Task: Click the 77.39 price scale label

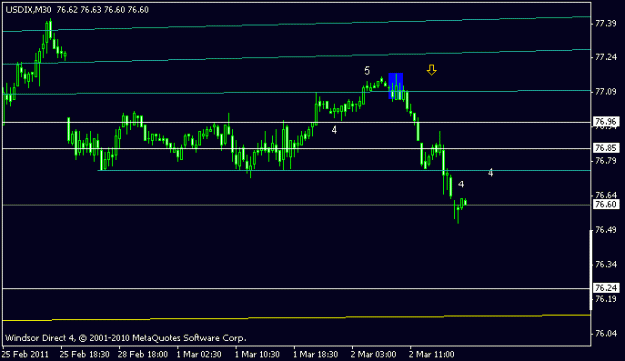Action: tap(605, 24)
